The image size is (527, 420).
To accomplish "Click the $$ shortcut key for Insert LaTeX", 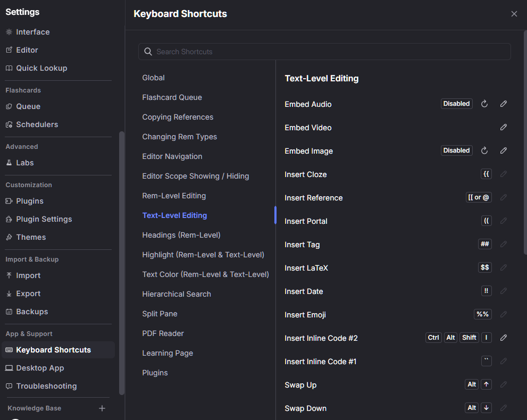I will [x=484, y=267].
